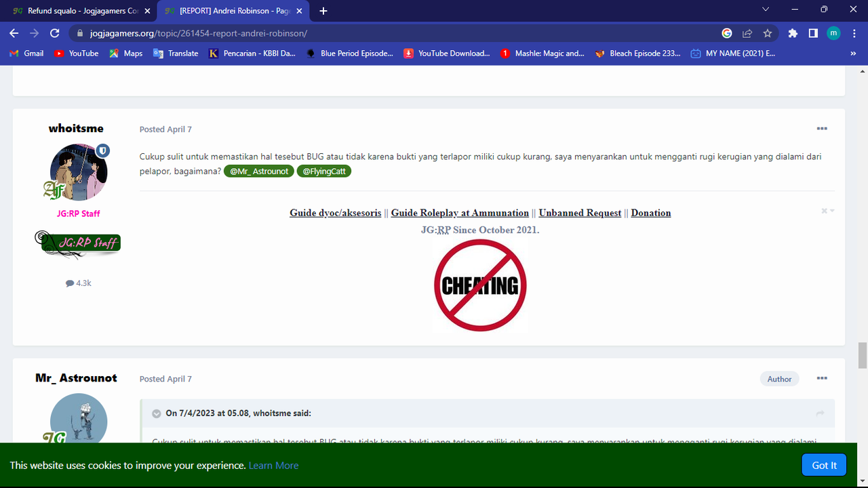Click the page vertical scrollbar thumb

point(863,355)
